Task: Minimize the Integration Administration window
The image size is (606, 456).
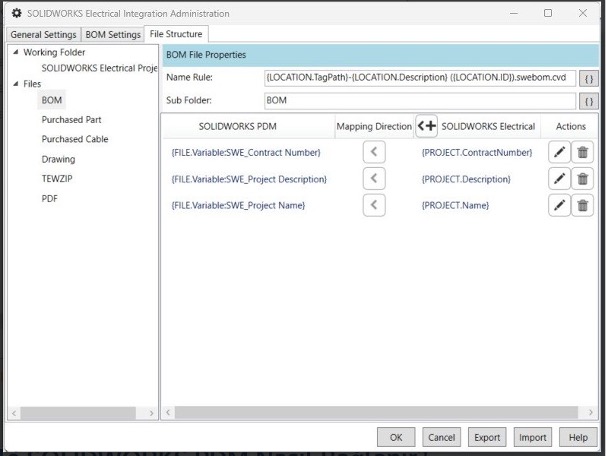Action: (x=514, y=13)
